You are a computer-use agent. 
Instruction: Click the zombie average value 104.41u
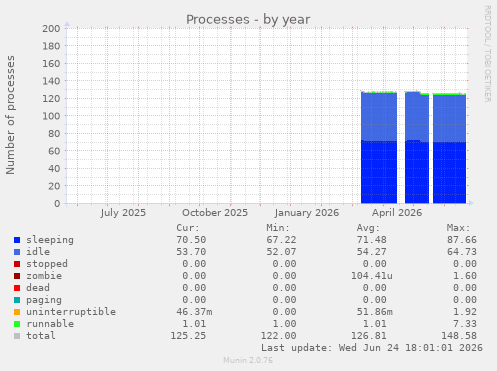(x=372, y=276)
